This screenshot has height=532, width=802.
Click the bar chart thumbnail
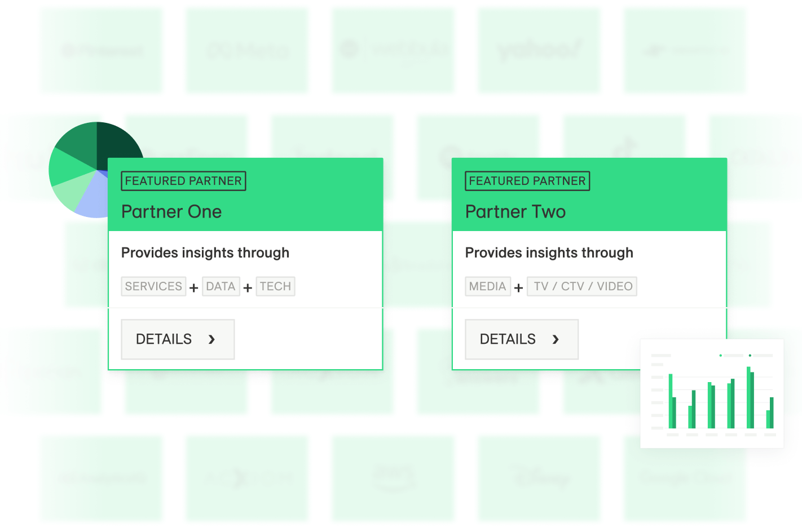(712, 393)
